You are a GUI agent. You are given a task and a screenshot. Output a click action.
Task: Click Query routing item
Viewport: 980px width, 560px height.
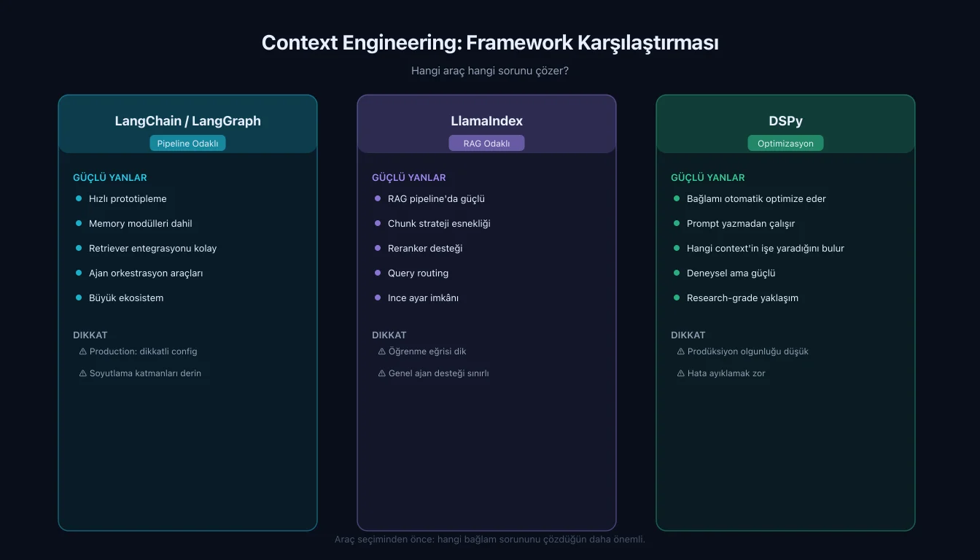[x=418, y=273]
